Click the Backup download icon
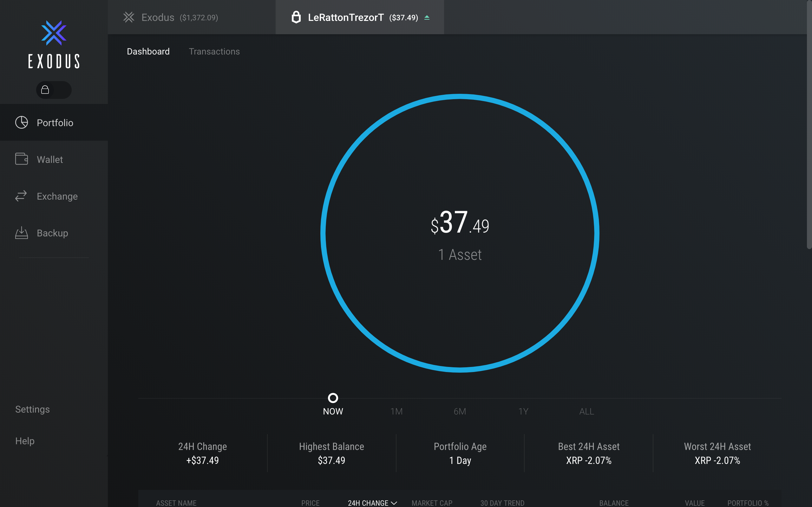This screenshot has width=812, height=507. pyautogui.click(x=22, y=232)
